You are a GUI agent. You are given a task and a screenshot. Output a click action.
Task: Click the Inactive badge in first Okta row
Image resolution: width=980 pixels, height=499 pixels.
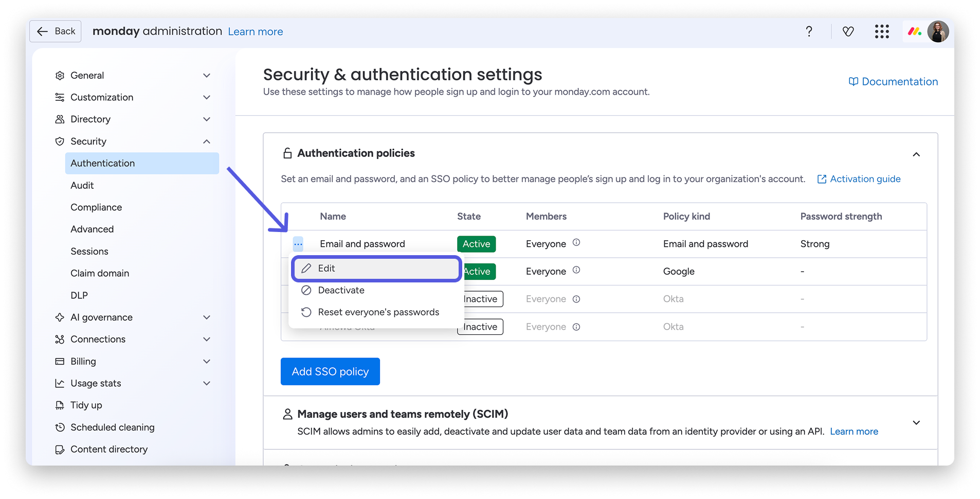[x=480, y=299]
